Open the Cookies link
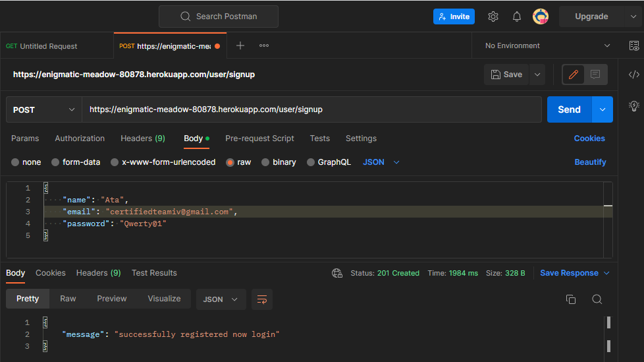Viewport: 644px width, 362px height. tap(589, 138)
